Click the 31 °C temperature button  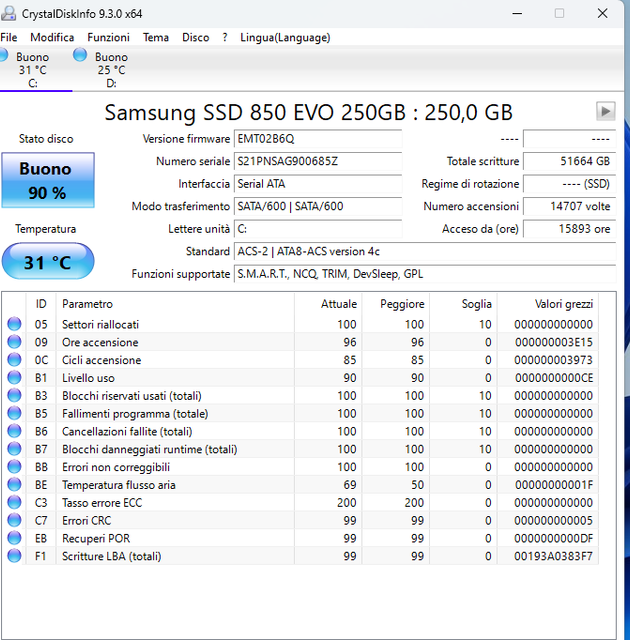pos(48,261)
